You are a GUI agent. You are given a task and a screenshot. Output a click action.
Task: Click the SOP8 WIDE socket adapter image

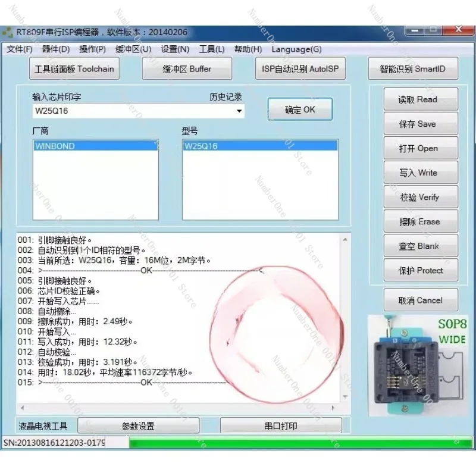point(419,366)
